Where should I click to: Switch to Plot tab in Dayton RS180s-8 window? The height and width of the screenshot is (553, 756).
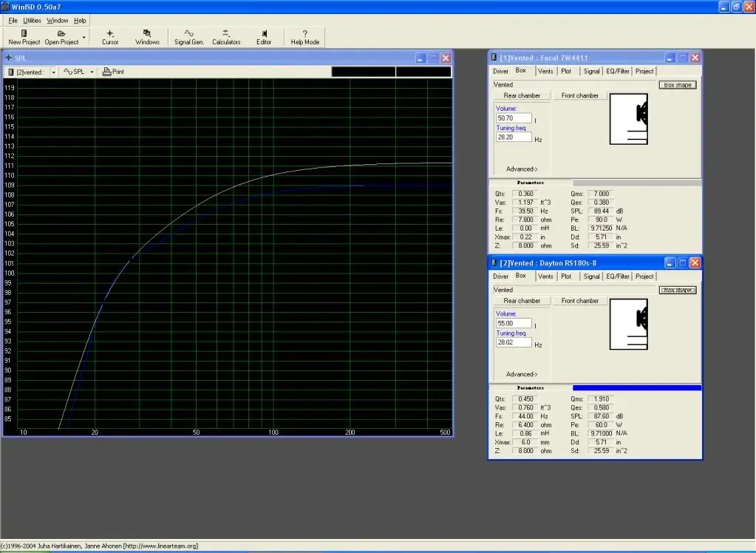566,276
